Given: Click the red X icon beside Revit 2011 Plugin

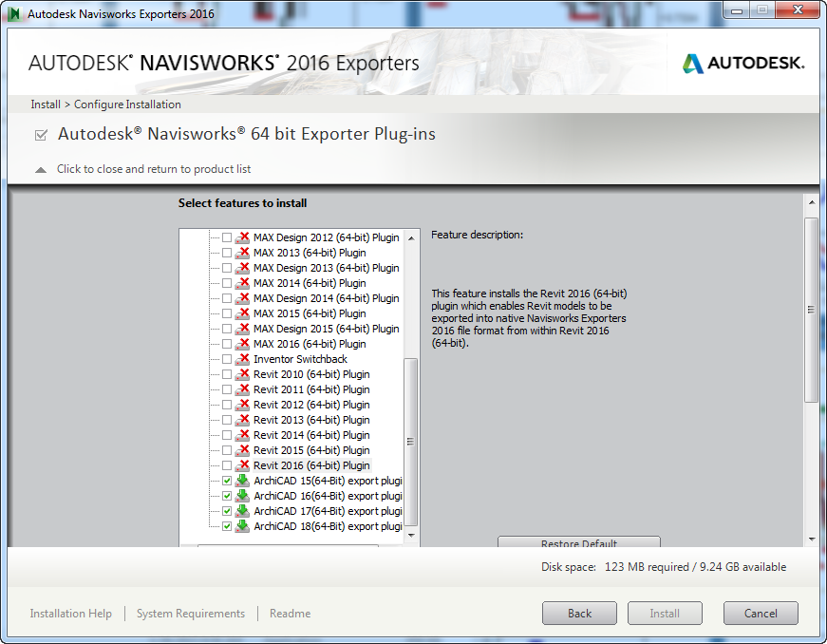Looking at the screenshot, I should click(242, 389).
